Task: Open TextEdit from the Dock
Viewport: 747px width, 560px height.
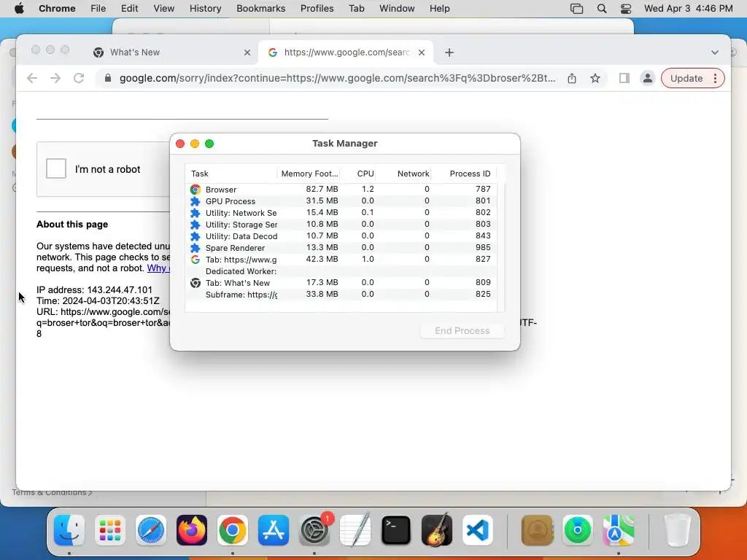Action: (x=355, y=530)
